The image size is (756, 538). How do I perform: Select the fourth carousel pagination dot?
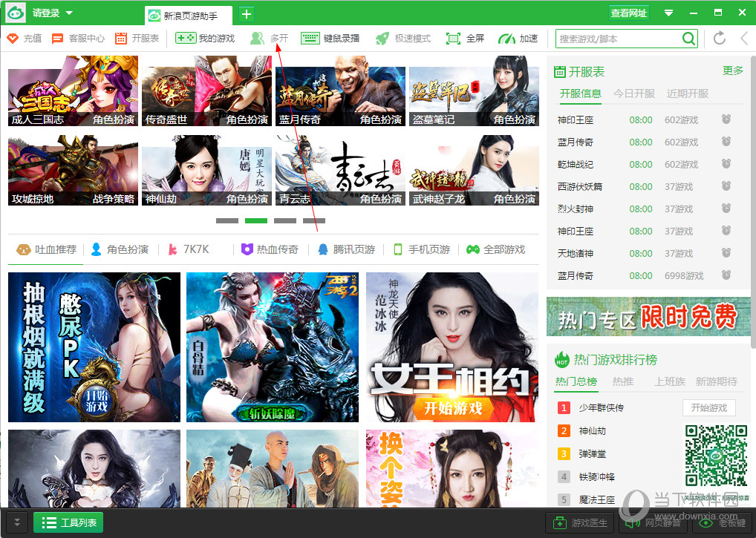(x=314, y=220)
